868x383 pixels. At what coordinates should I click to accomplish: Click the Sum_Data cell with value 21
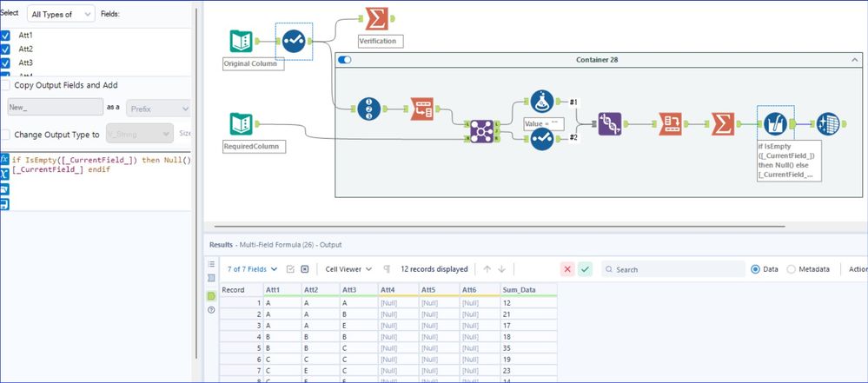click(528, 315)
